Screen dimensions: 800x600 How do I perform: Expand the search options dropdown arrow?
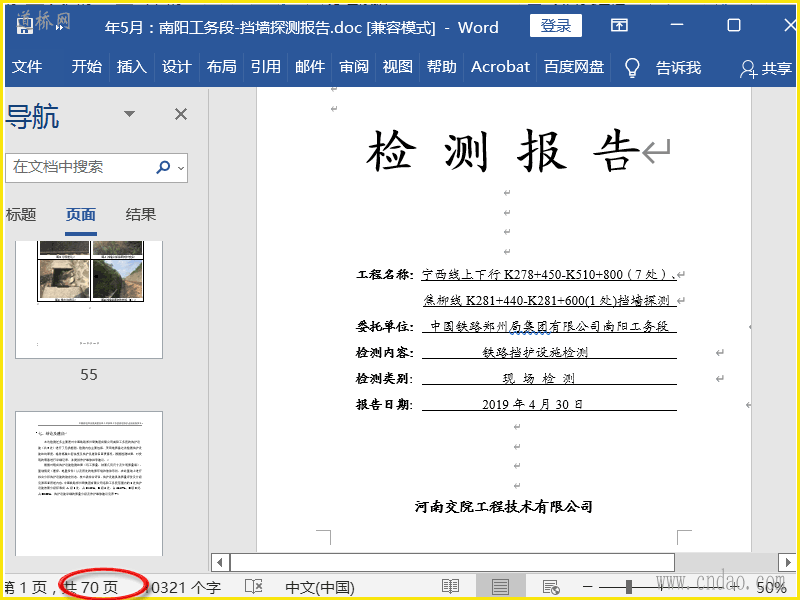[181, 167]
